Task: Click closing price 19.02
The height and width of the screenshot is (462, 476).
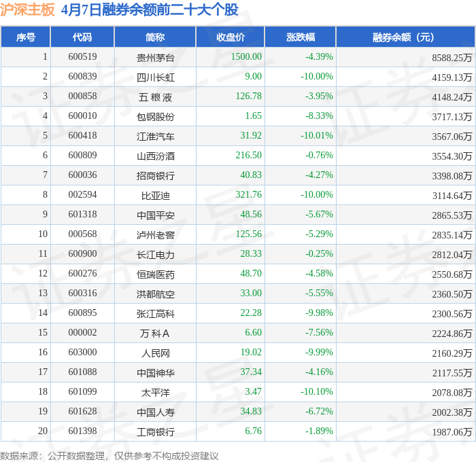Action: 251,352
